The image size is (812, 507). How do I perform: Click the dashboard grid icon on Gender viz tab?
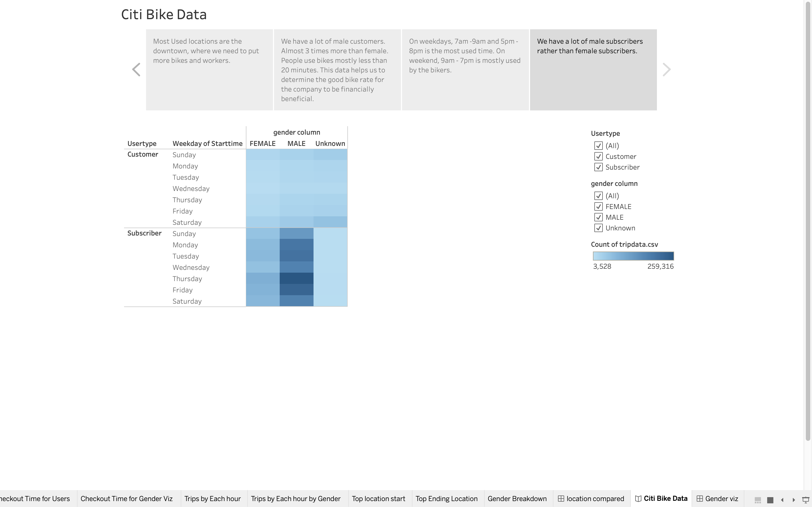[x=700, y=499]
